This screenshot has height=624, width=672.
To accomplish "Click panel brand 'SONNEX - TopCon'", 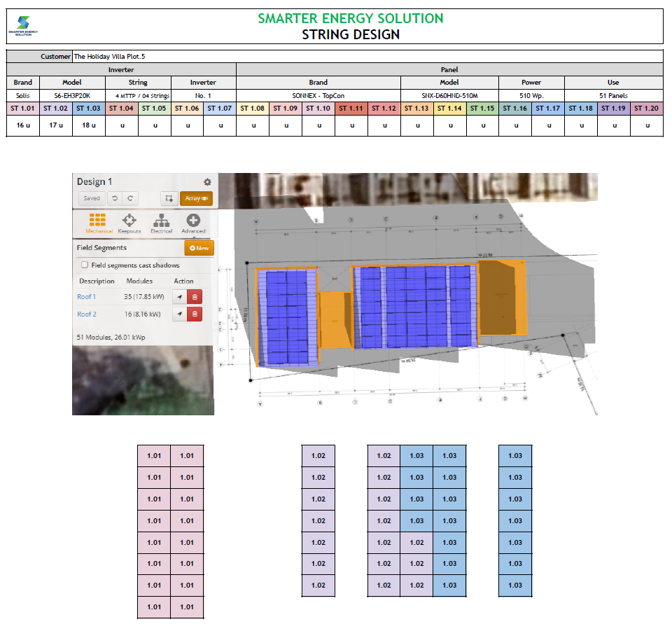I will [x=318, y=96].
